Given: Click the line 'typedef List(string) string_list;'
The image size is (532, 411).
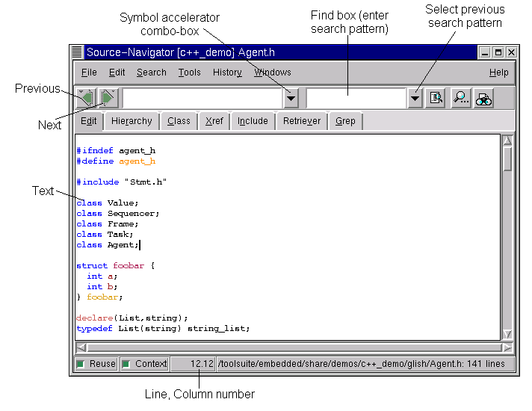Looking at the screenshot, I should [163, 329].
